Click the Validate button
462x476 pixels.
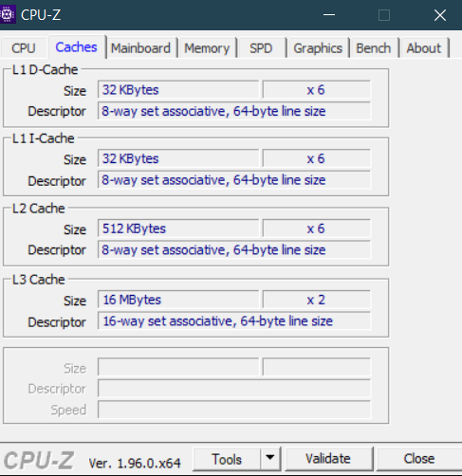(328, 459)
